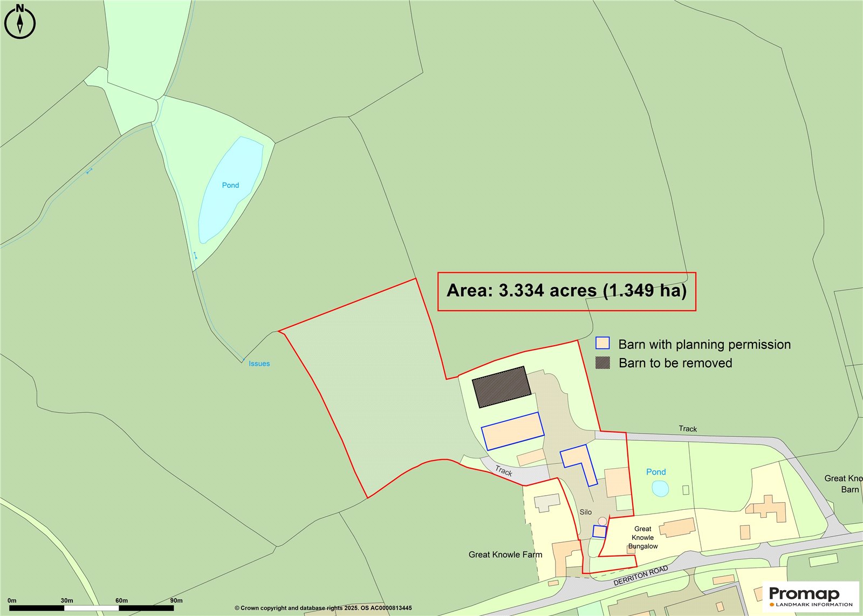Viewport: 863px width, 616px height.
Task: Click the 'Great Knowle Bungalow' label
Action: pyautogui.click(x=643, y=537)
